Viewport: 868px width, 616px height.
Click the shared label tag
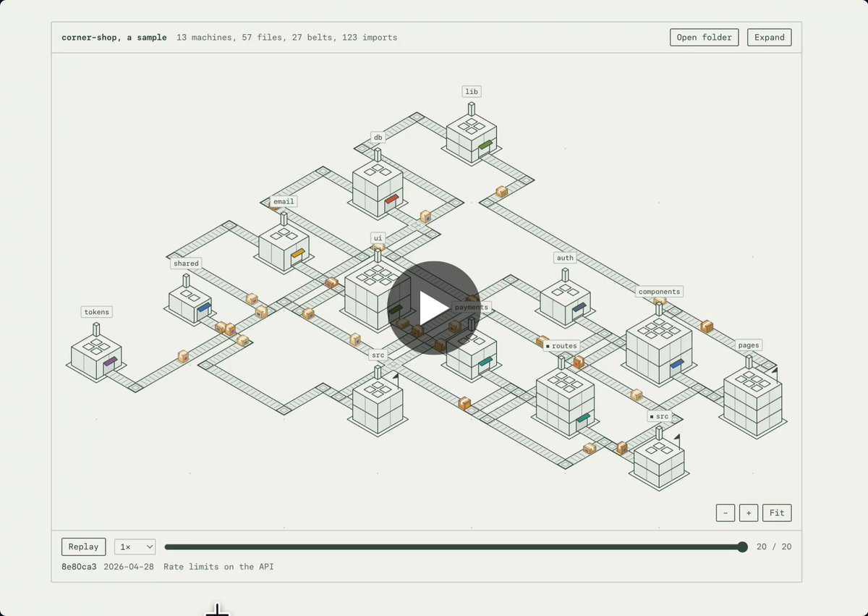[x=186, y=263]
